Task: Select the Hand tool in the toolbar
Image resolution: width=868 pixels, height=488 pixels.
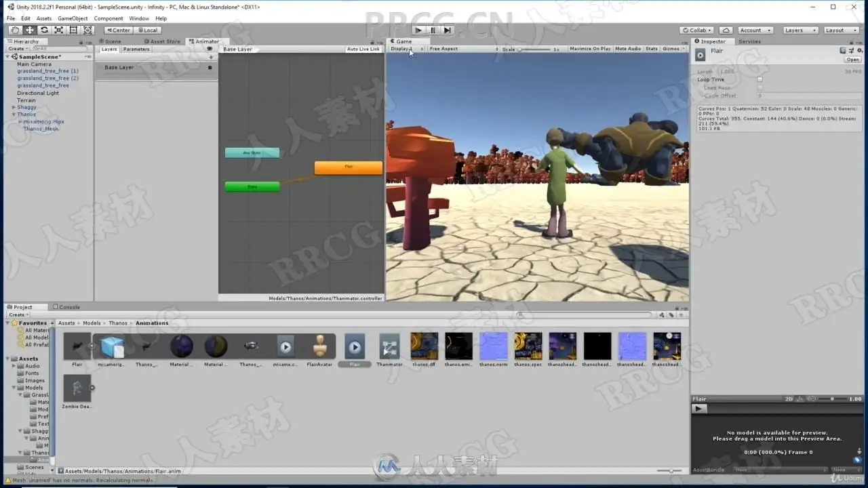Action: click(15, 30)
